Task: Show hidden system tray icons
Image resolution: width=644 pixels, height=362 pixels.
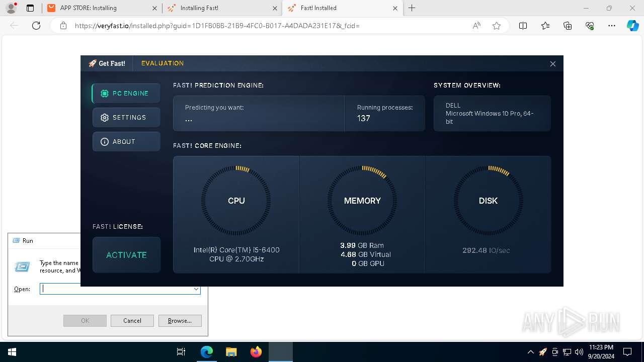Action: point(530,352)
